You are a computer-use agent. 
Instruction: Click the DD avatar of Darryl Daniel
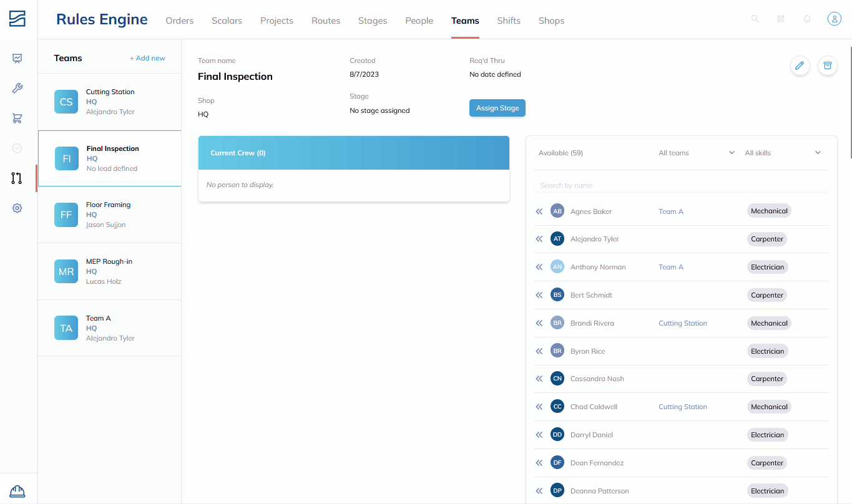pyautogui.click(x=557, y=435)
